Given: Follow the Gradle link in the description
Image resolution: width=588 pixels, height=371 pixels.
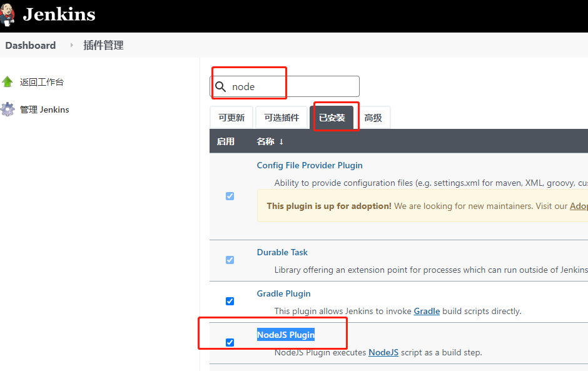Looking at the screenshot, I should pos(427,312).
